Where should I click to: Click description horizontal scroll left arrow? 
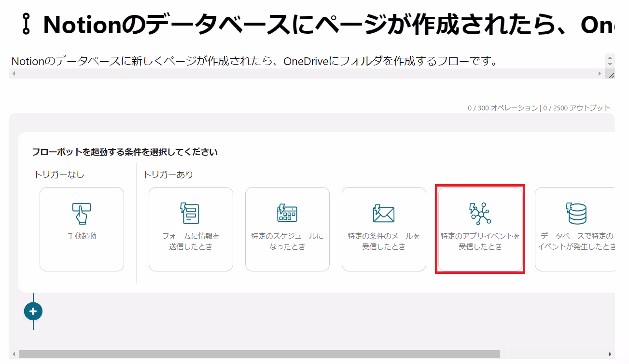point(14,74)
